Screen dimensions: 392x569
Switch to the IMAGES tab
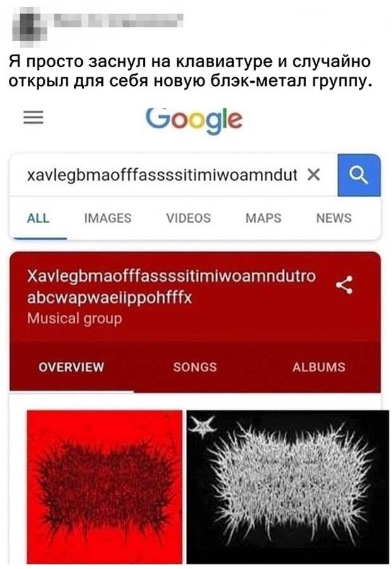coord(107,218)
